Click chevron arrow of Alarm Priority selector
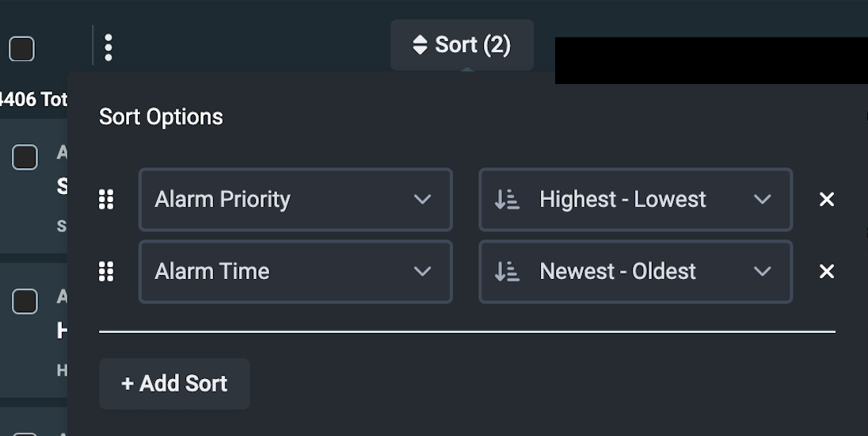The image size is (868, 436). coord(422,200)
